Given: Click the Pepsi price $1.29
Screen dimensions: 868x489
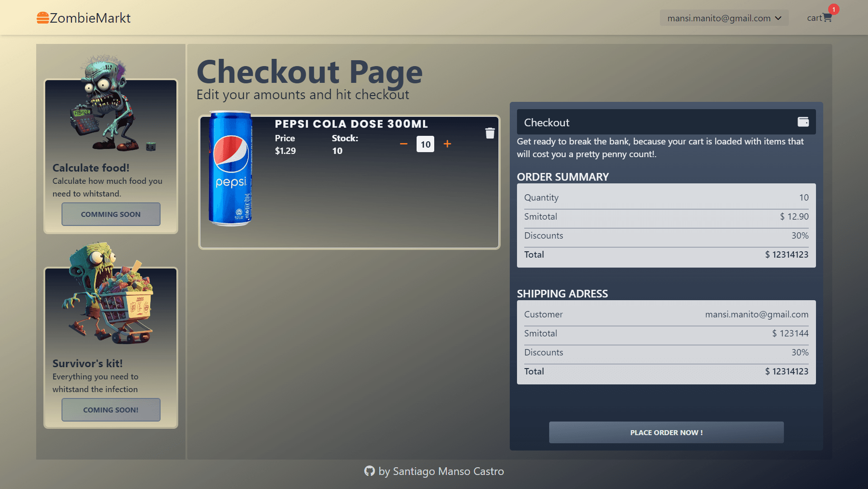Looking at the screenshot, I should [x=285, y=151].
